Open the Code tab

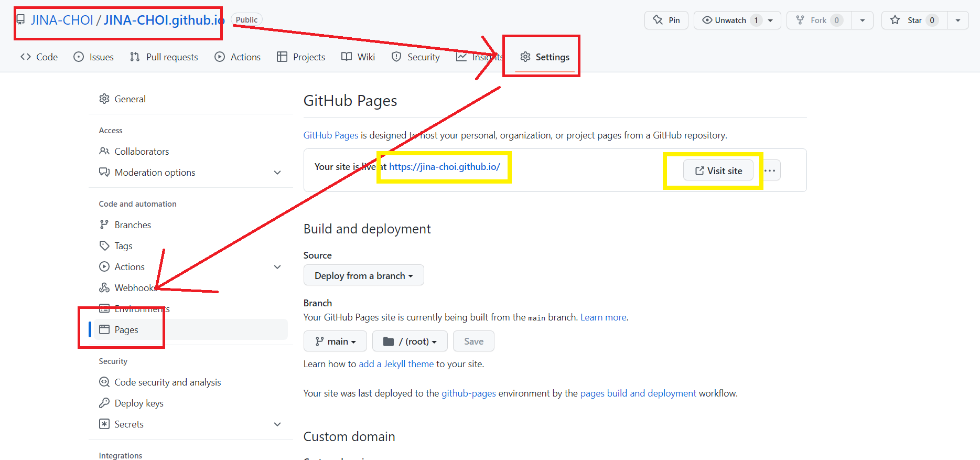pyautogui.click(x=39, y=57)
